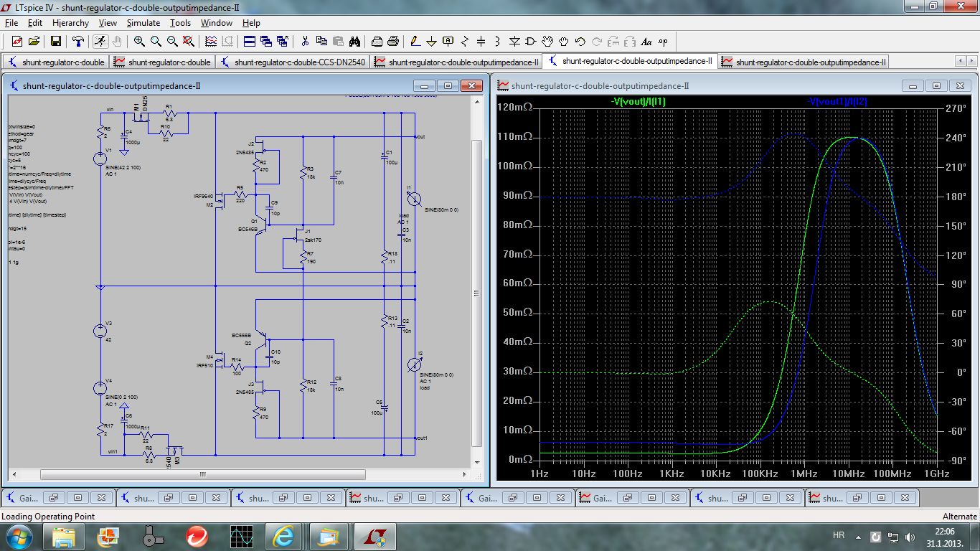Click the 120mΩ left axis value
The width and height of the screenshot is (980, 551).
[x=515, y=108]
